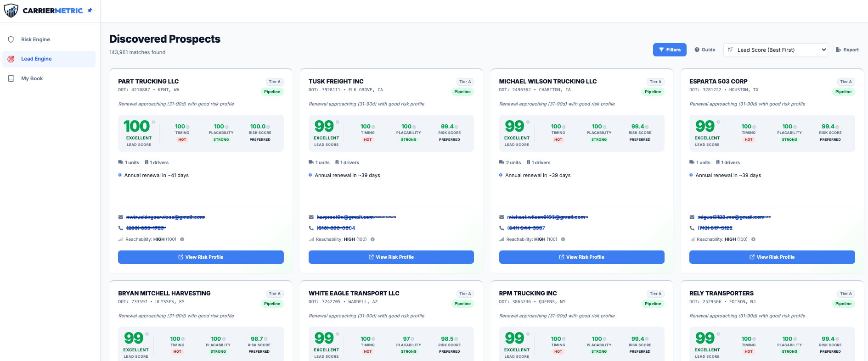View Risk Profile for TUSK FREIGHT INC
This screenshot has width=868, height=361.
coord(391,257)
